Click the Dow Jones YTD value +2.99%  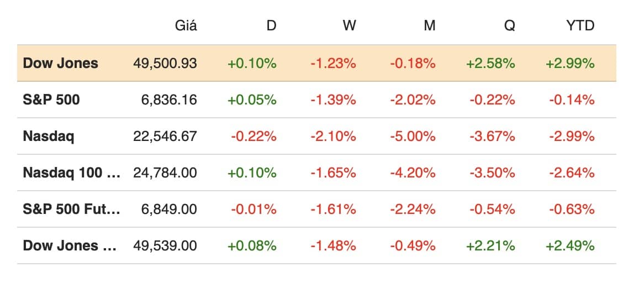click(570, 63)
